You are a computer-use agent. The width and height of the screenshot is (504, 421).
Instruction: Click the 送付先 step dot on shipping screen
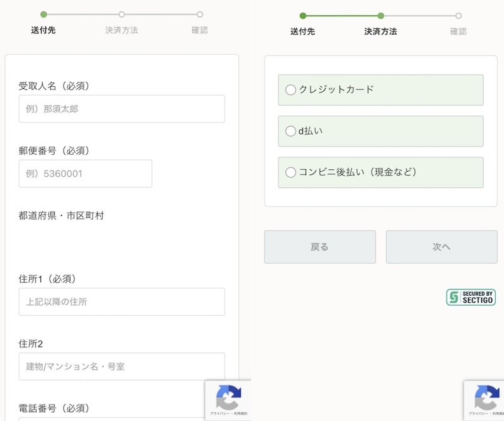click(x=43, y=14)
